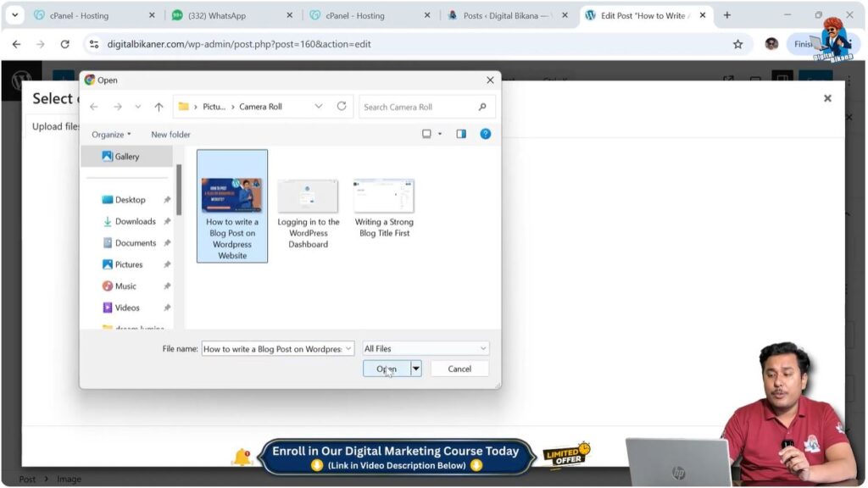Viewport: 868px width, 488px height.
Task: Click the Back arrow in Open dialog
Action: tap(94, 107)
